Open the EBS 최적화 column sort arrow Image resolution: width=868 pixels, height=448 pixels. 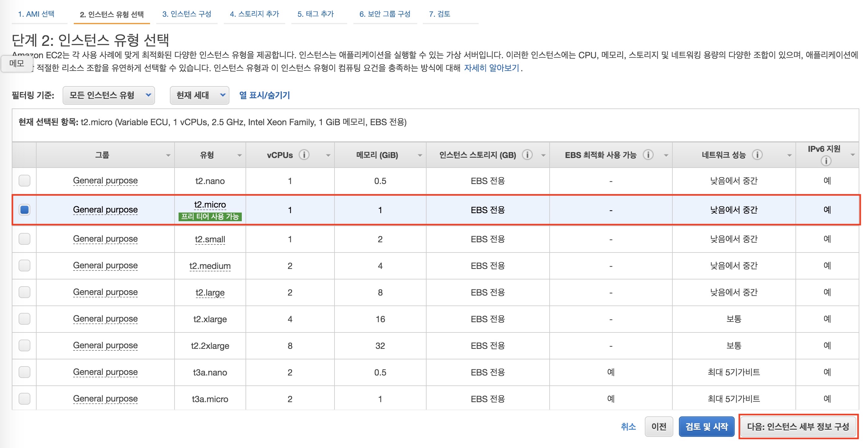point(666,155)
